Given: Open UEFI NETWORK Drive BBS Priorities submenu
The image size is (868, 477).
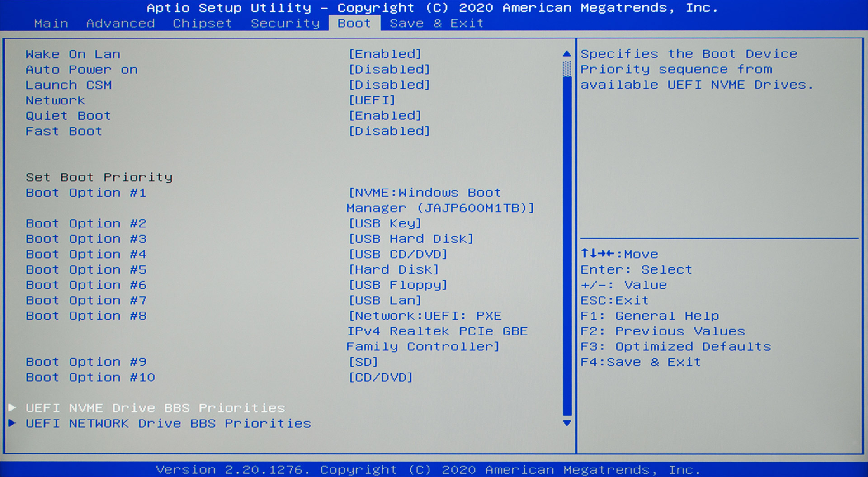Looking at the screenshot, I should click(168, 423).
